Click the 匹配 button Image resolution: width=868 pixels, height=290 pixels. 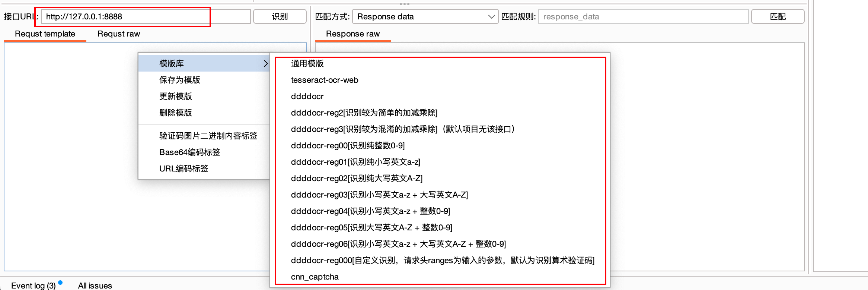tap(778, 16)
